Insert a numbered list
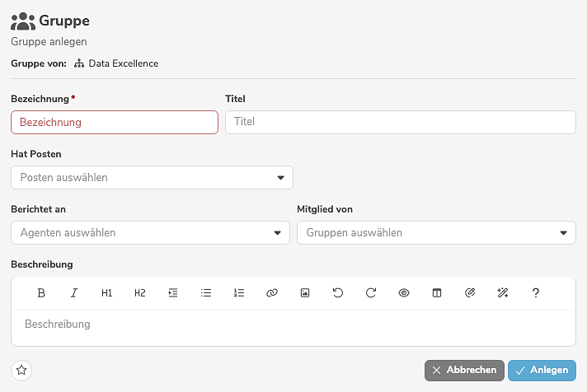This screenshot has height=392, width=587. [x=239, y=292]
